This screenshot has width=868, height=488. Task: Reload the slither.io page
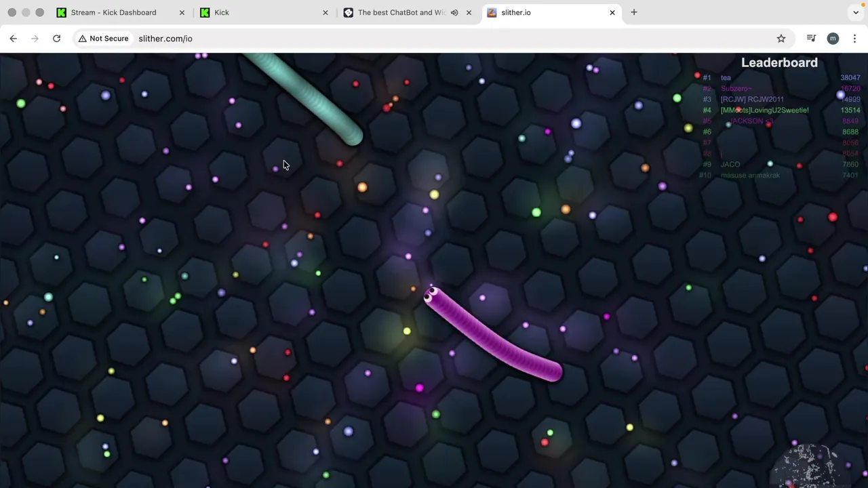[x=57, y=39]
